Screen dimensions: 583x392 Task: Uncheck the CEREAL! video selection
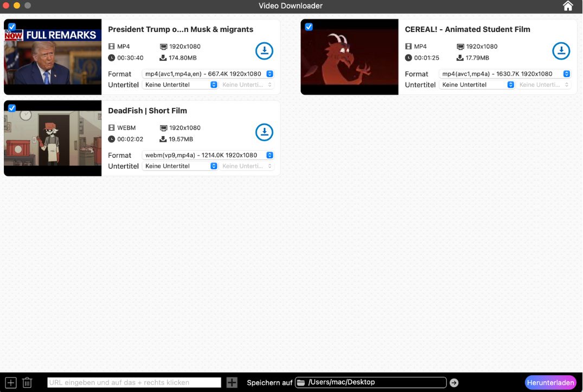[x=309, y=27]
